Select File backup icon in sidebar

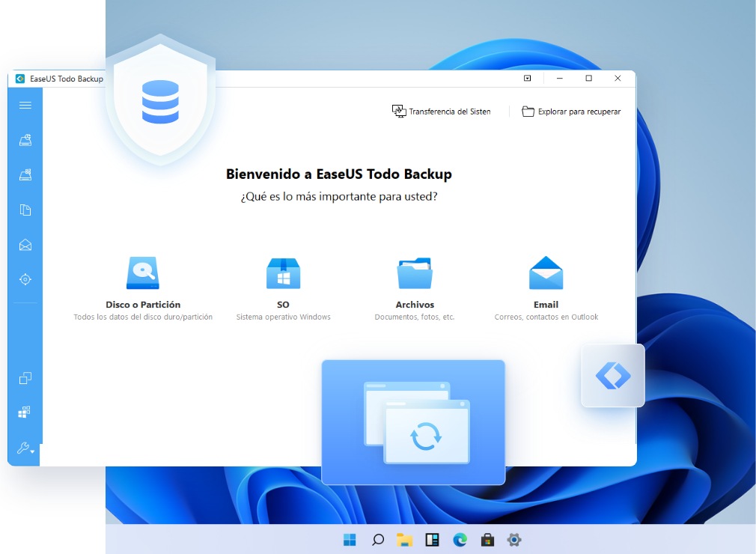click(25, 210)
